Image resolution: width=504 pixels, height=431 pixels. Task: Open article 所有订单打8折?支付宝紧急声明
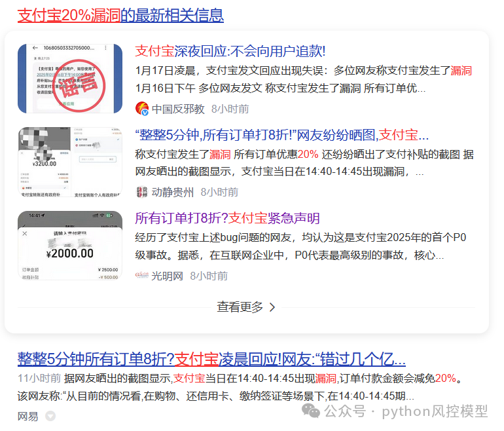click(227, 218)
